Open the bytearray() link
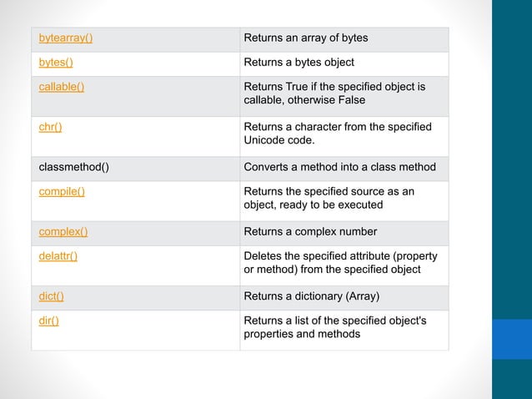The width and height of the screenshot is (532, 399). tap(66, 38)
